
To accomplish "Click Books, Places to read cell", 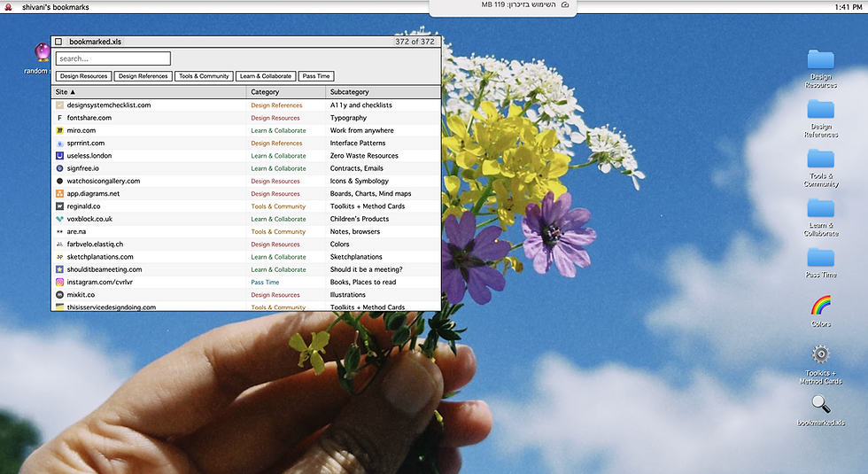I will click(x=363, y=282).
